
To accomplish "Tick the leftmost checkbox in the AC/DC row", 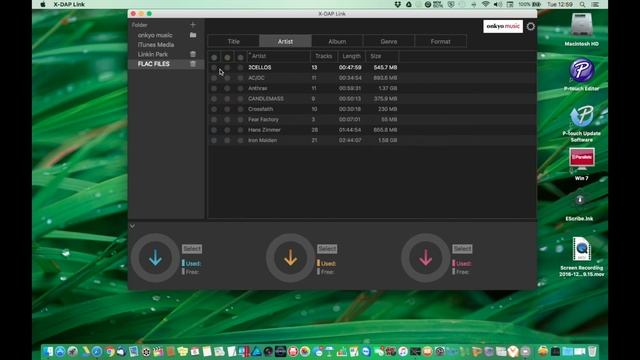I will (214, 78).
